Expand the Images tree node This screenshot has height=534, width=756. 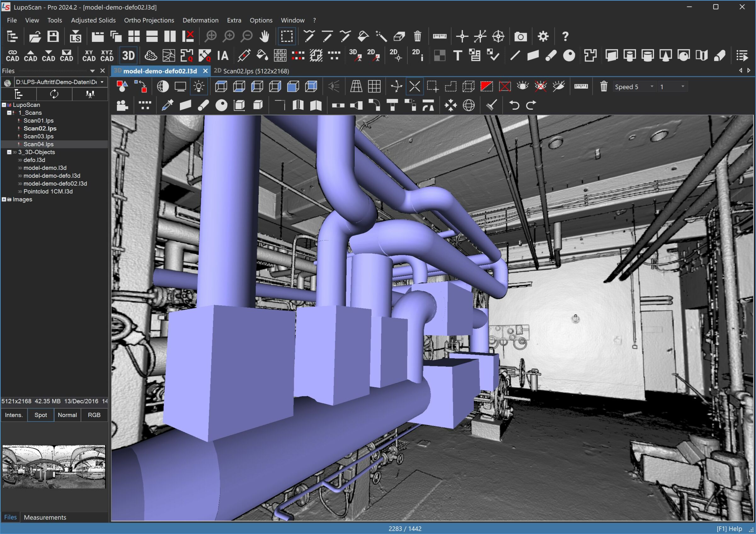(4, 199)
